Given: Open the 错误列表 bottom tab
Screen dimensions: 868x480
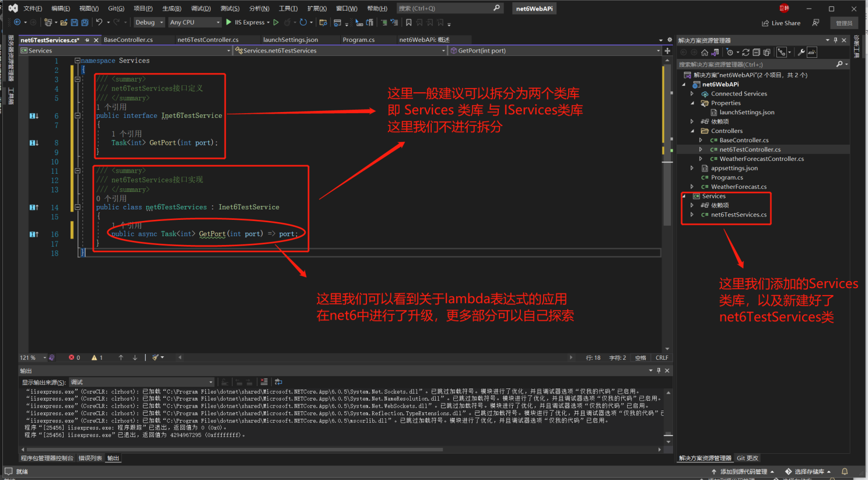Looking at the screenshot, I should pyautogui.click(x=90, y=458).
